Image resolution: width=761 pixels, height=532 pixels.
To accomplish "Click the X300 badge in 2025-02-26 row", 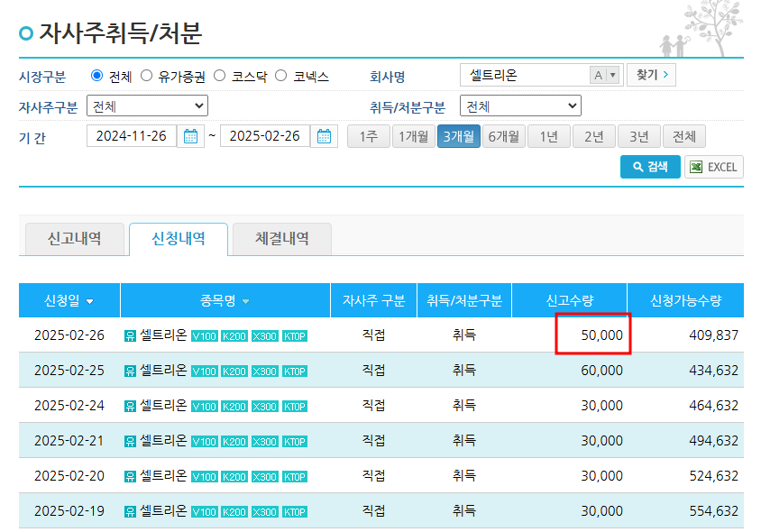I will coord(264,336).
